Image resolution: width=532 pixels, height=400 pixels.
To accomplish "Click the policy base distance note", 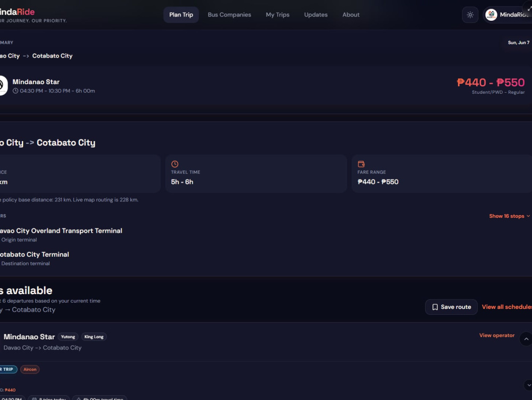I will pos(69,200).
